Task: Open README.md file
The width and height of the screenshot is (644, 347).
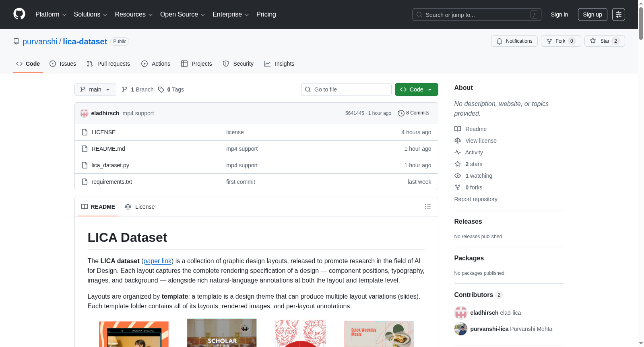Action: tap(108, 149)
